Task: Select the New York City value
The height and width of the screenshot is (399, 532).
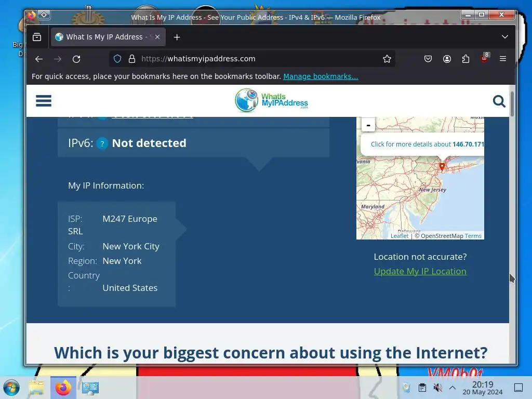Action: pyautogui.click(x=131, y=246)
